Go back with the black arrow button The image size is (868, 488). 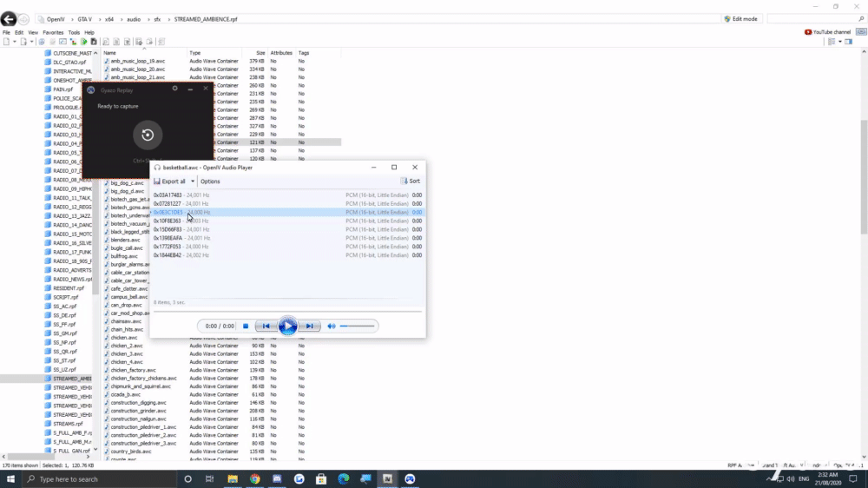[9, 19]
